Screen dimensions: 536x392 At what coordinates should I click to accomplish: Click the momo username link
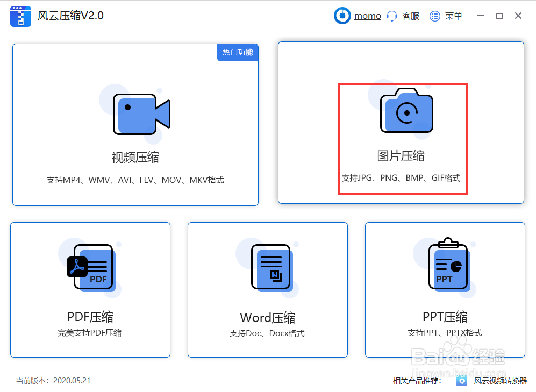click(368, 16)
